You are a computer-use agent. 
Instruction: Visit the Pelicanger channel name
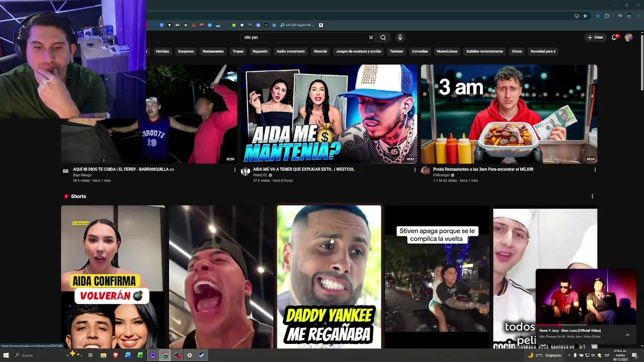(441, 175)
